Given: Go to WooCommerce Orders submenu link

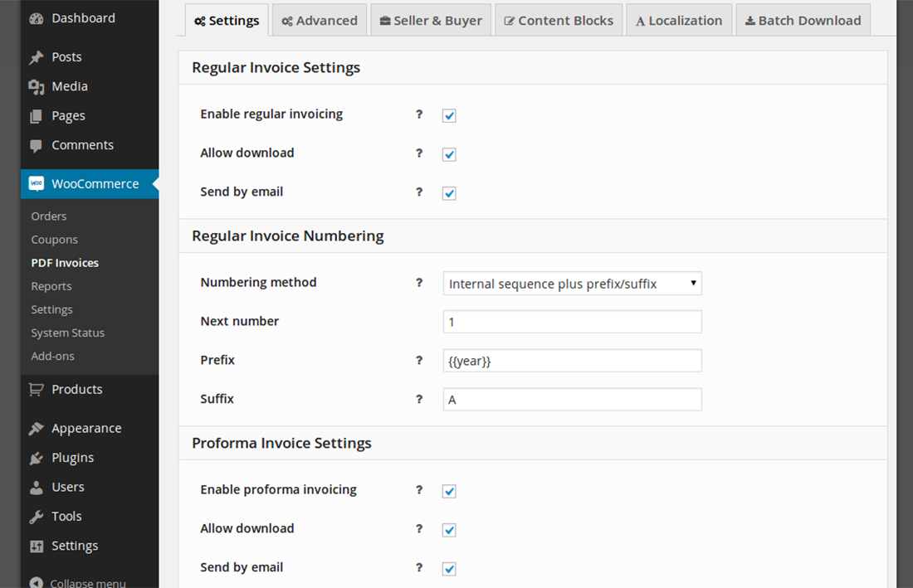Looking at the screenshot, I should [x=49, y=216].
